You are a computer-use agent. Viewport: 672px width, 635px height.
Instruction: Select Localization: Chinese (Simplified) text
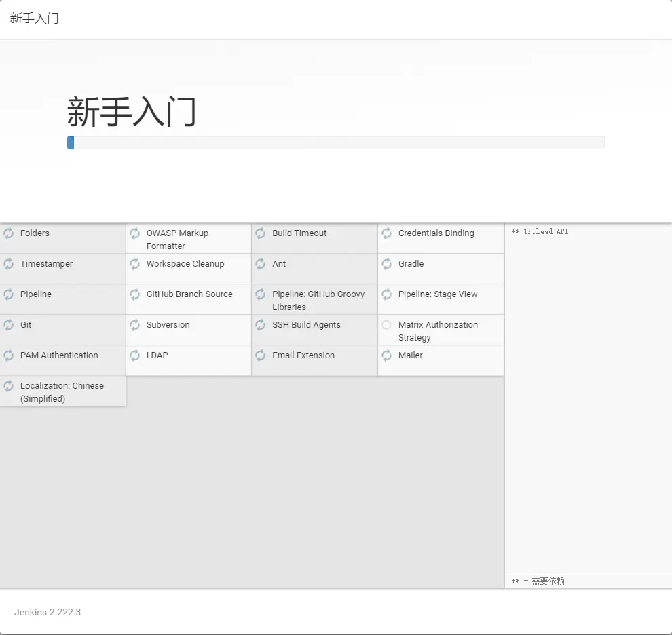click(x=62, y=392)
